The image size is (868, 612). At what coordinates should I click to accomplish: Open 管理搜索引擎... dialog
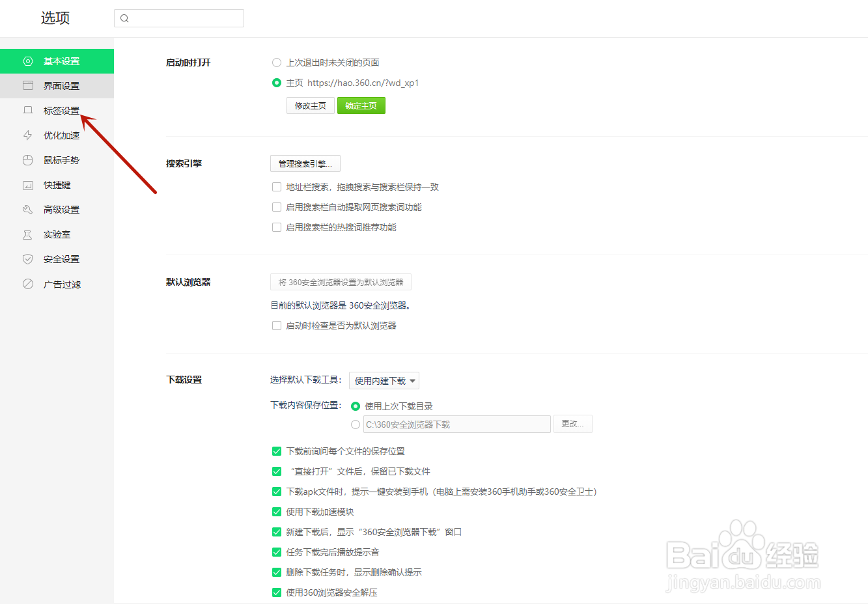[305, 163]
